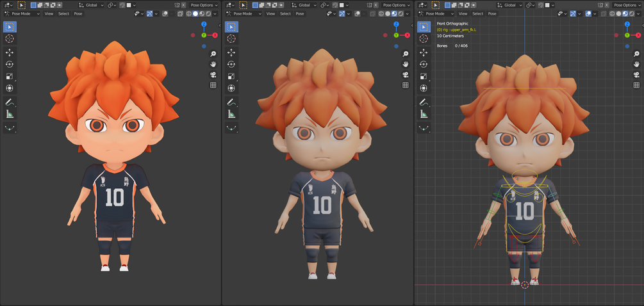Toggle overlays in right viewport
The height and width of the screenshot is (306, 644).
588,13
